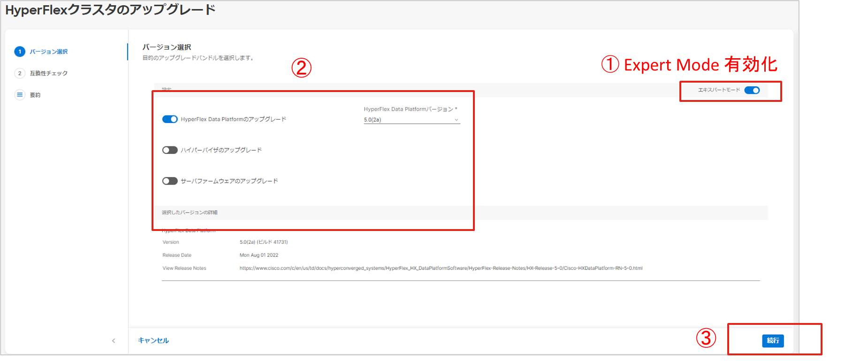Image resolution: width=868 pixels, height=361 pixels.
Task: Click the version text 5.0(2a) (ビルド 41731)
Action: click(x=264, y=242)
